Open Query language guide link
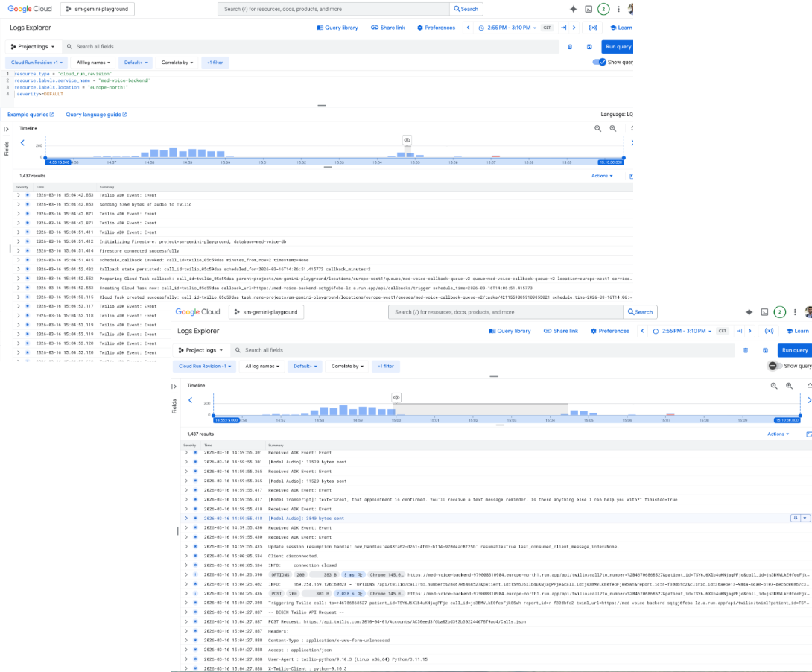The width and height of the screenshot is (812, 672). coord(96,115)
